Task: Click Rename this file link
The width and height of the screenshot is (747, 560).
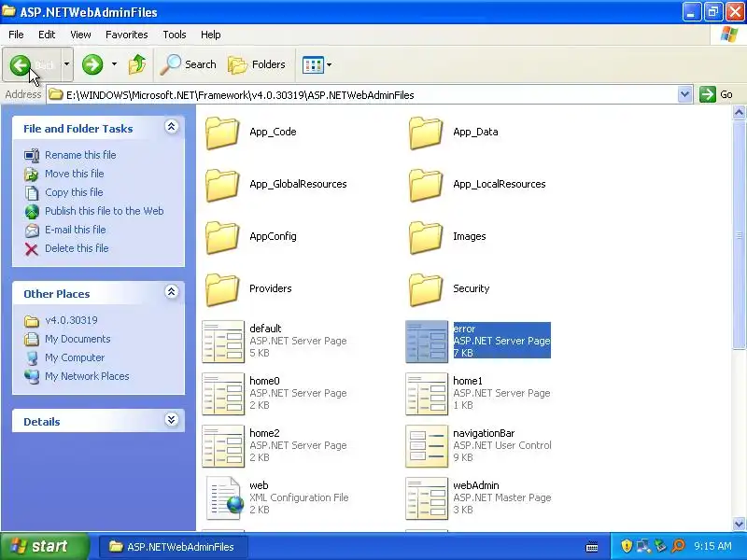Action: tap(80, 155)
